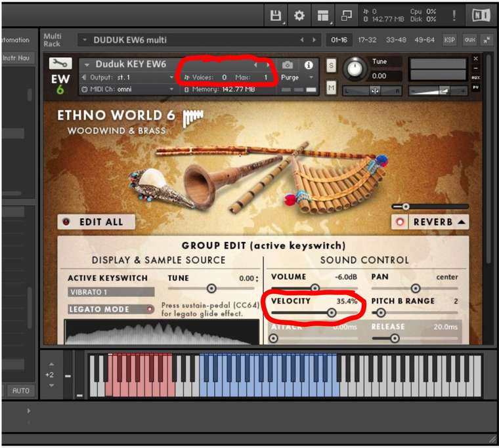Open the Purge dropdown menu
Screen dimensions: 499x448
tap(311, 77)
